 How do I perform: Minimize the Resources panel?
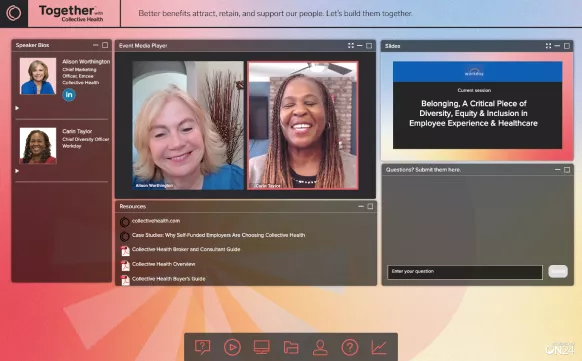pos(361,206)
